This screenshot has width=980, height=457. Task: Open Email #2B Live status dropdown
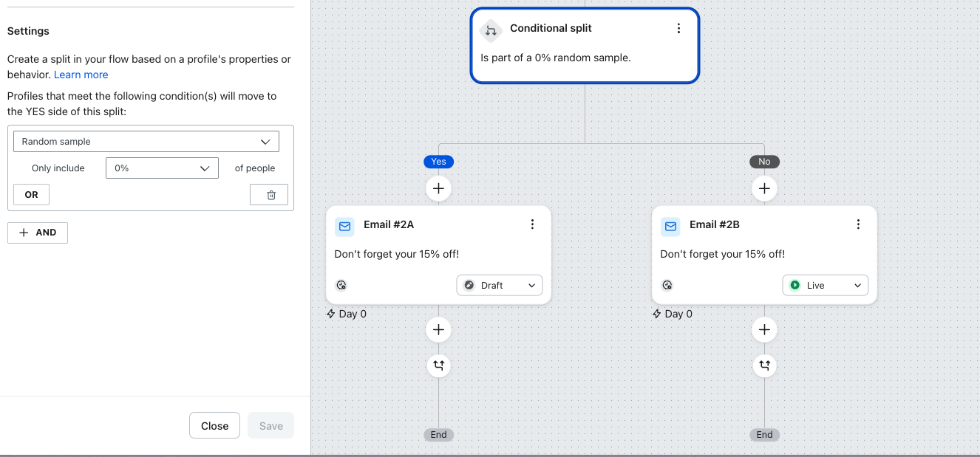(825, 286)
